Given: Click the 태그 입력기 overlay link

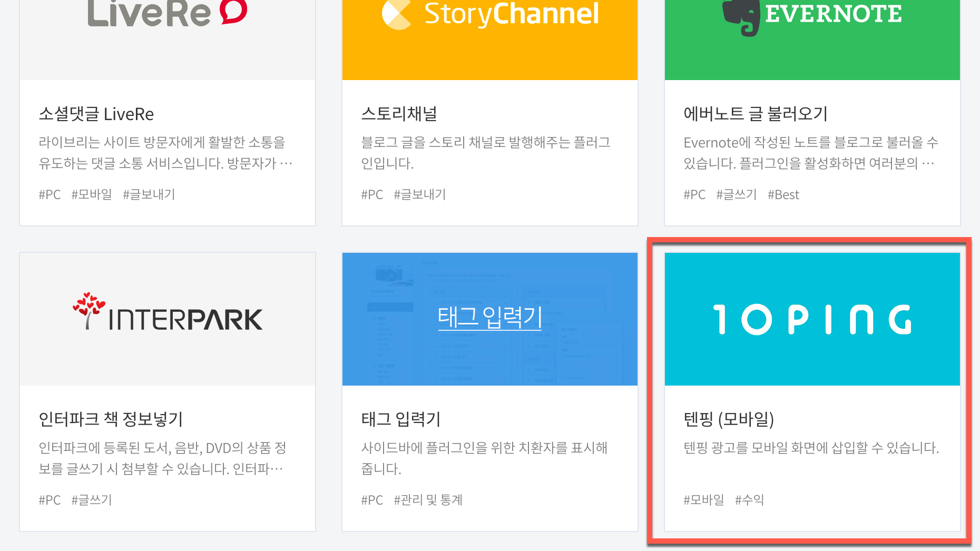Looking at the screenshot, I should click(x=490, y=317).
